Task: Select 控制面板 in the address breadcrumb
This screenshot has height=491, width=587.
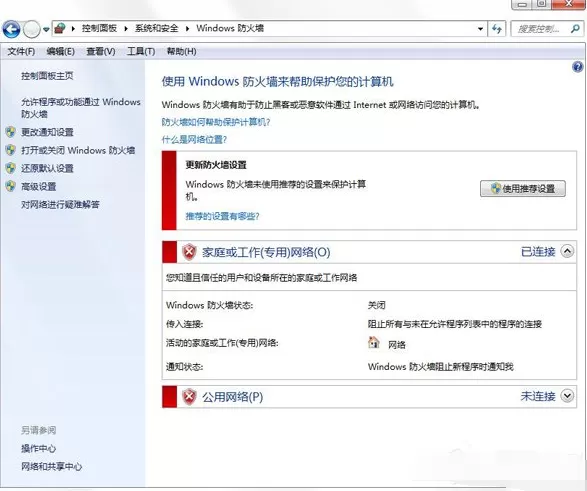Action: pyautogui.click(x=99, y=28)
